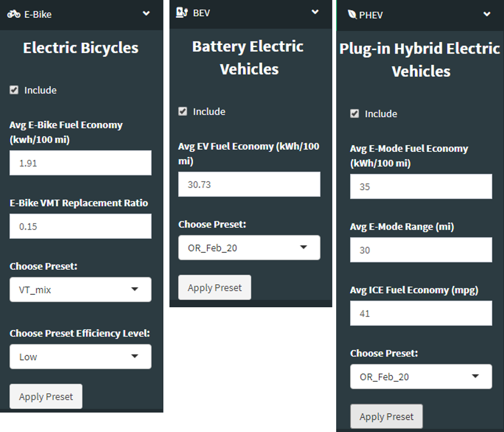
Task: Click the Avg E-Bike Fuel Economy field
Action: (80, 163)
